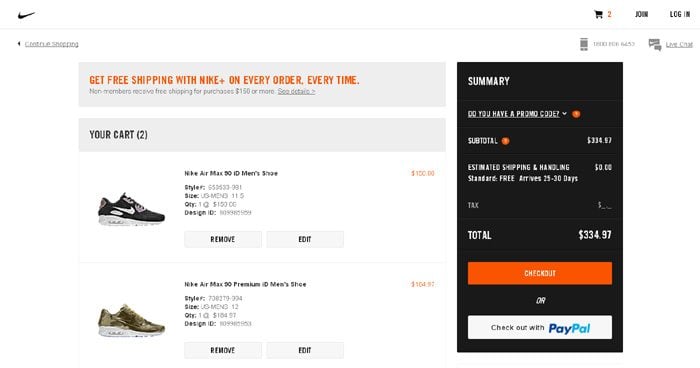Click the orange info icon beside Subtotal
This screenshot has height=368, width=700.
[505, 141]
